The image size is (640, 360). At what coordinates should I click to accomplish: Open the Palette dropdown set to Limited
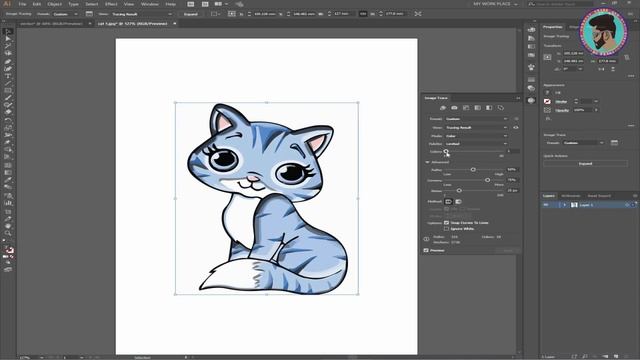tap(476, 144)
